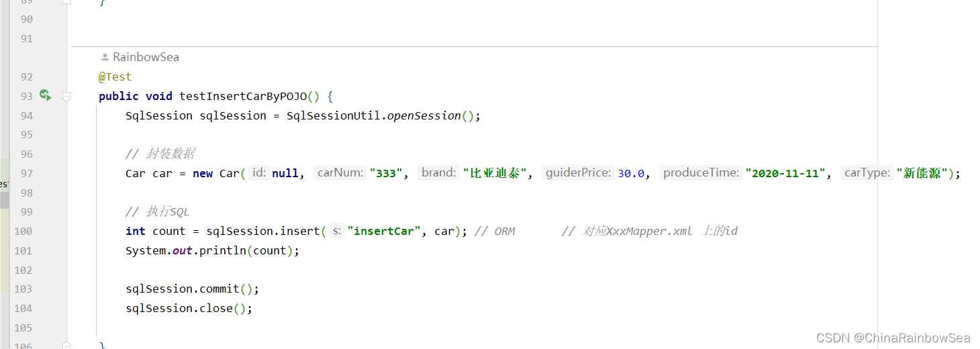Click the new keyword before Car
Image resolution: width=980 pixels, height=349 pixels.
pos(203,173)
